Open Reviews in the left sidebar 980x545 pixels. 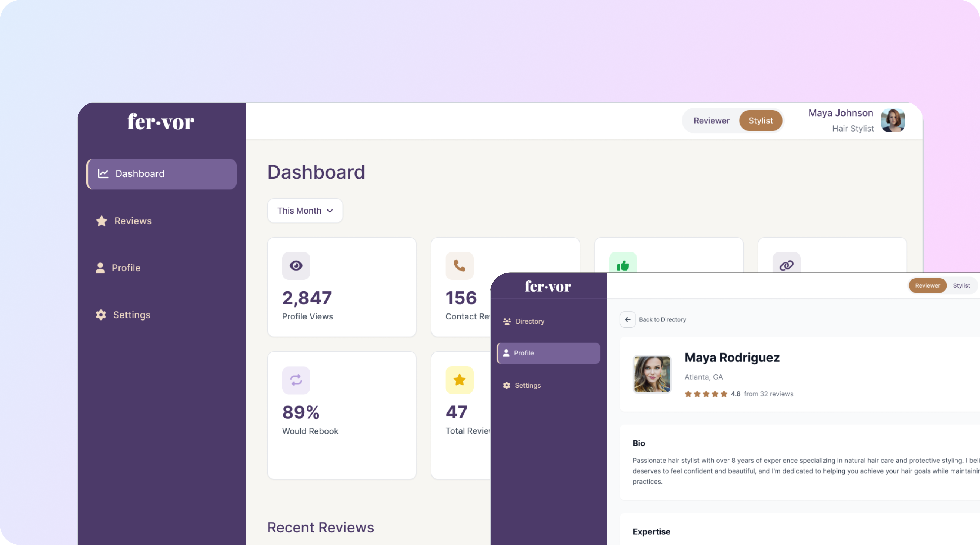[x=133, y=221]
